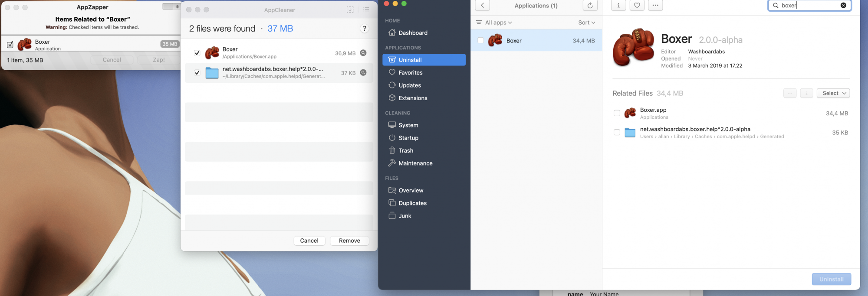Open the All apps filter dropdown

[494, 23]
